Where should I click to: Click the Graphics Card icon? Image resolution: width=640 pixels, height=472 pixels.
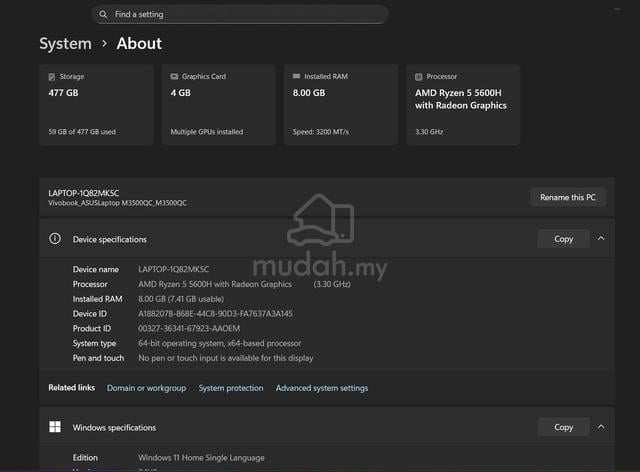174,76
